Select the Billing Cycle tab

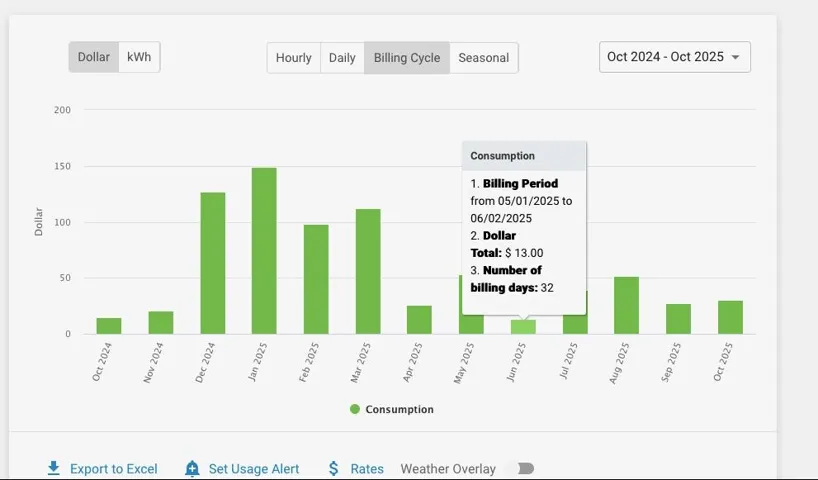click(x=407, y=58)
